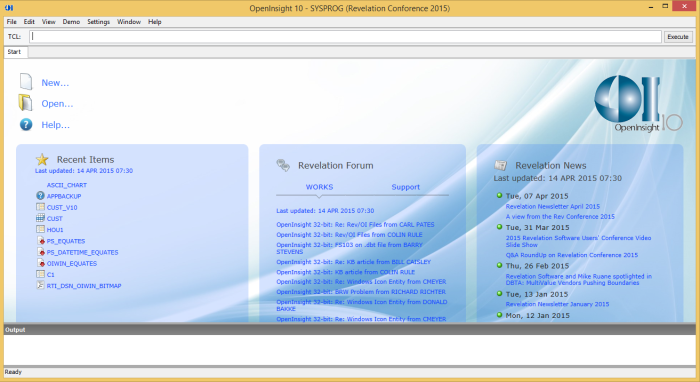
Task: Click the Open folder icon
Action: [25, 103]
